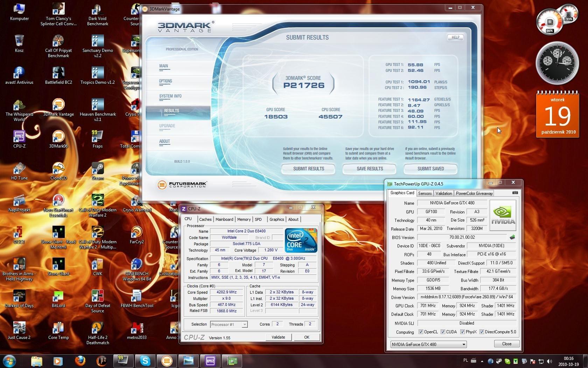588x368 pixels.
Task: Toggle the OpenCL checkbox in GPU-Z
Action: tap(421, 332)
